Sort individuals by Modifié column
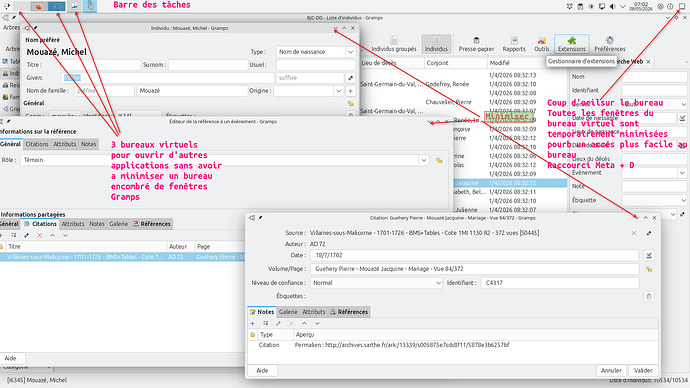Screen dimensions: 690x388 [527, 63]
